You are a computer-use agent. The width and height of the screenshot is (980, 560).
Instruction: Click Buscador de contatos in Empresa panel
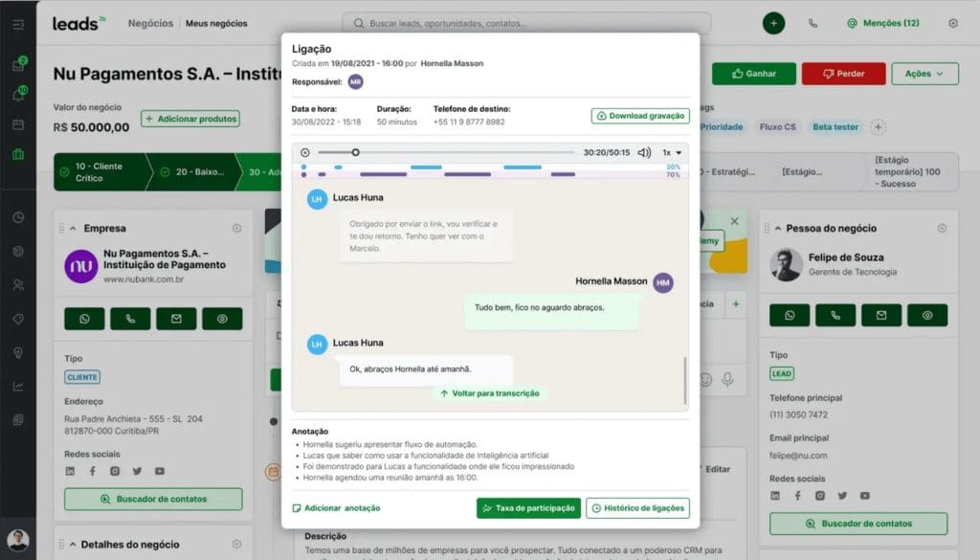(153, 500)
